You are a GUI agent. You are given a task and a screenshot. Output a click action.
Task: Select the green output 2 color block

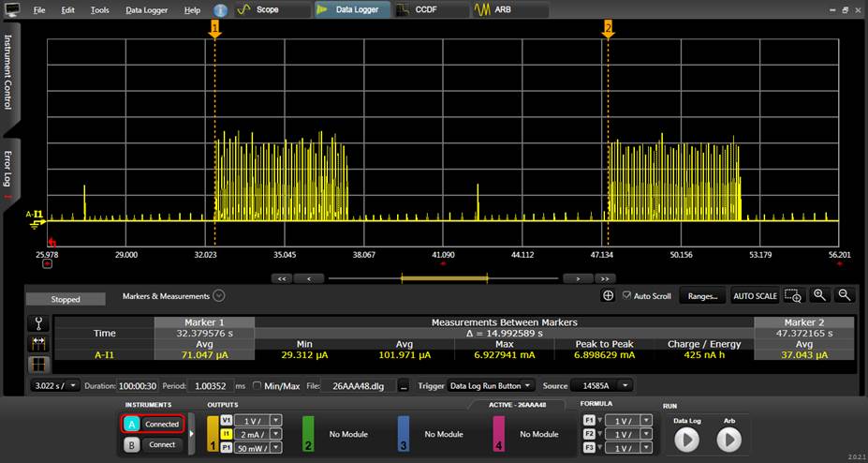(308, 435)
